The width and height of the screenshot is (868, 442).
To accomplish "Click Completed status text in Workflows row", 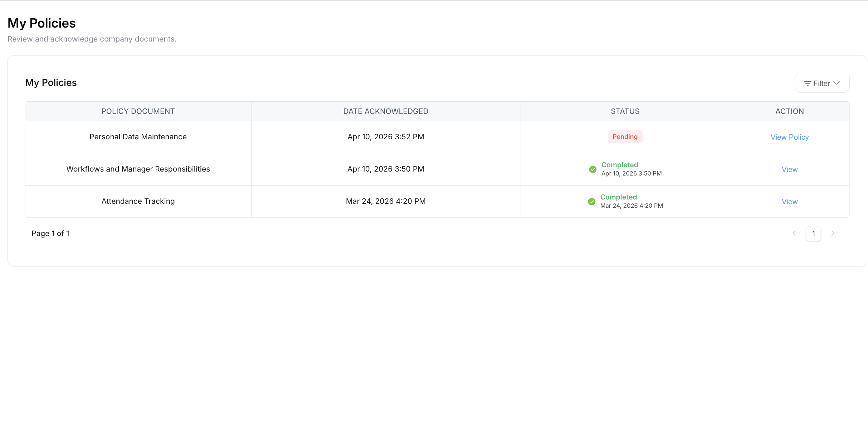I will 619,165.
